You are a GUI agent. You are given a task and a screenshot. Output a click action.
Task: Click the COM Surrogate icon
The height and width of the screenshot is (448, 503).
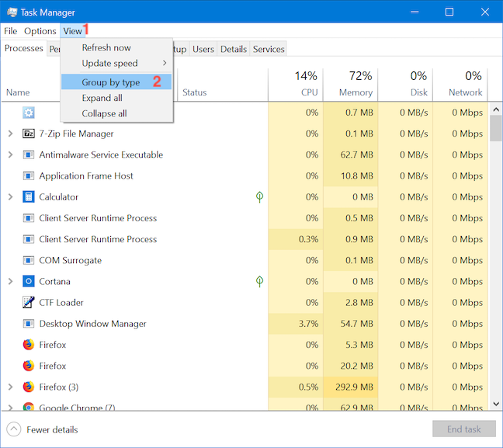tap(29, 260)
